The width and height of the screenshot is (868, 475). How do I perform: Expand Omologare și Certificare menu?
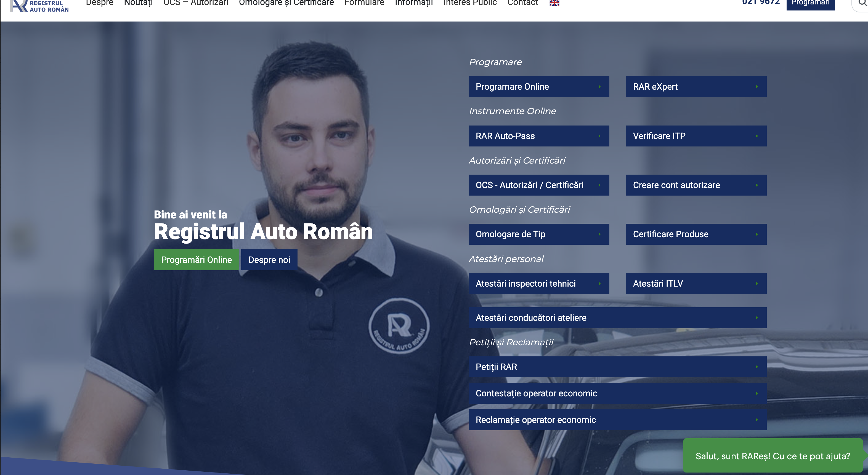(x=286, y=3)
